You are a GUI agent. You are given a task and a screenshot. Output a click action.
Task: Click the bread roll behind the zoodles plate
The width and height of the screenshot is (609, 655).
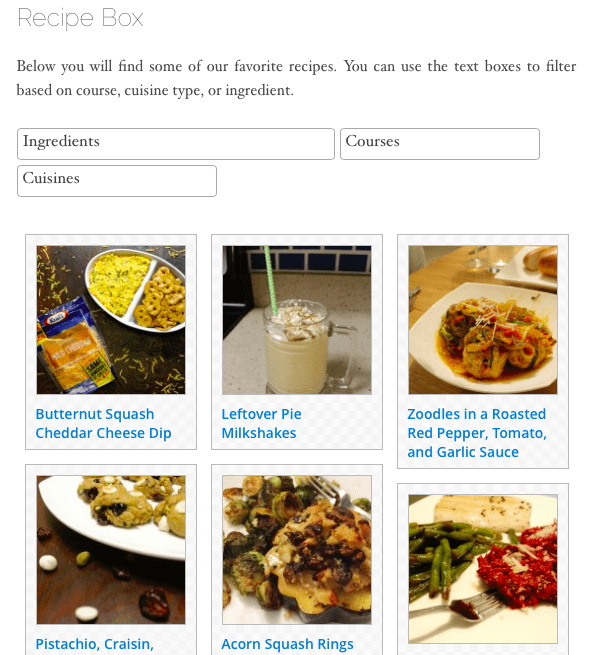click(x=540, y=260)
